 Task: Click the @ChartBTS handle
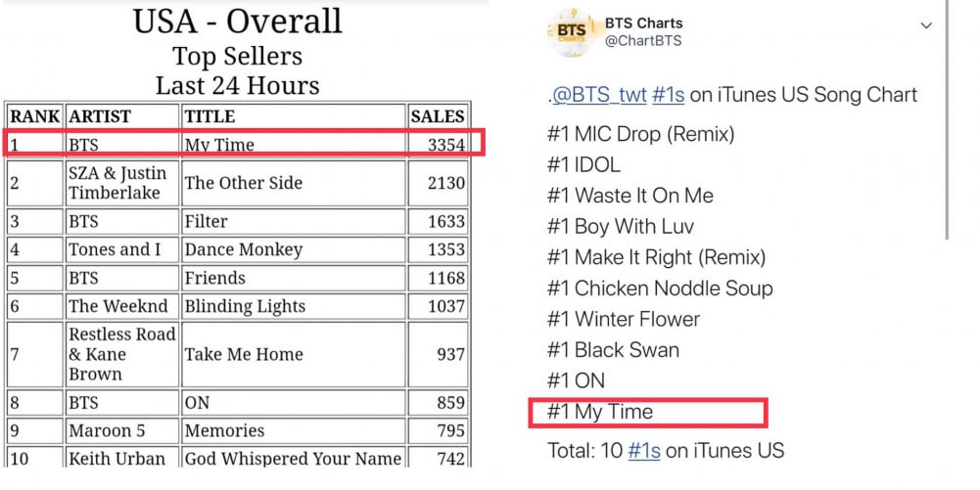tap(643, 41)
